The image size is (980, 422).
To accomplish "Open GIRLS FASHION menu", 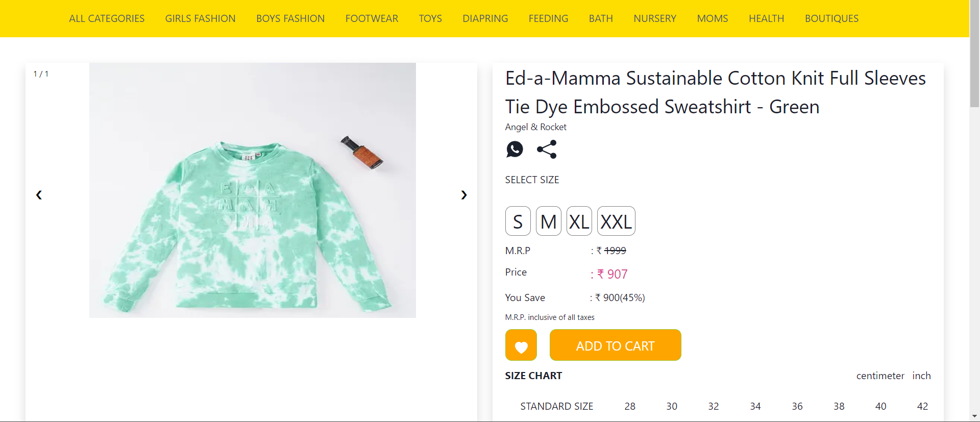I will pos(200,19).
